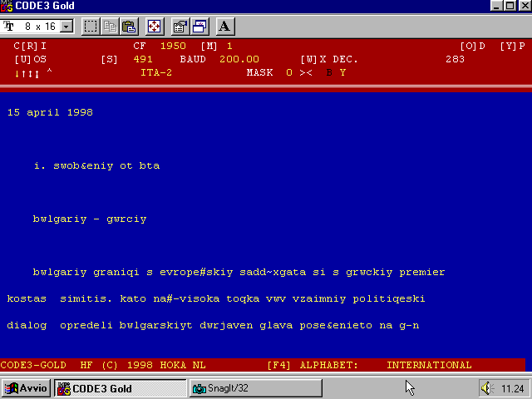Click the 8 x 16 font size field

(x=38, y=27)
